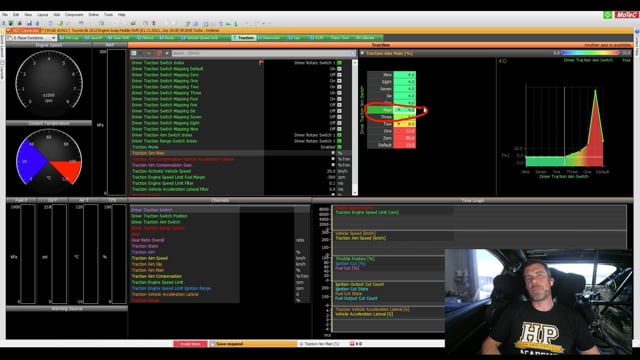
Task: Open dropdown for Driver Traction Aim Switch Index
Action: pos(339,135)
